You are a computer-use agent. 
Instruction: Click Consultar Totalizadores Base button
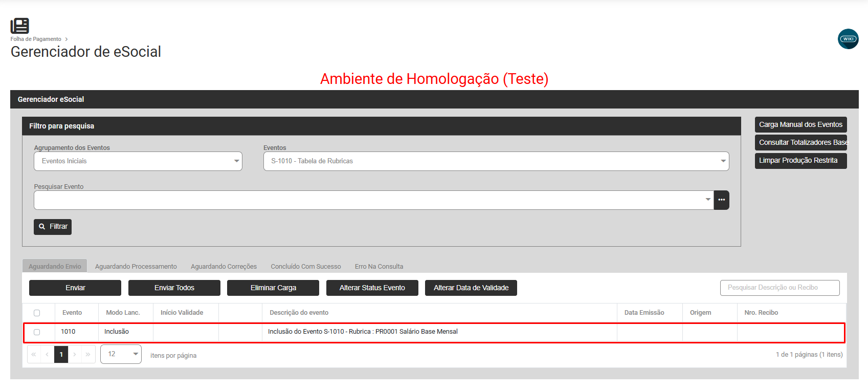801,142
